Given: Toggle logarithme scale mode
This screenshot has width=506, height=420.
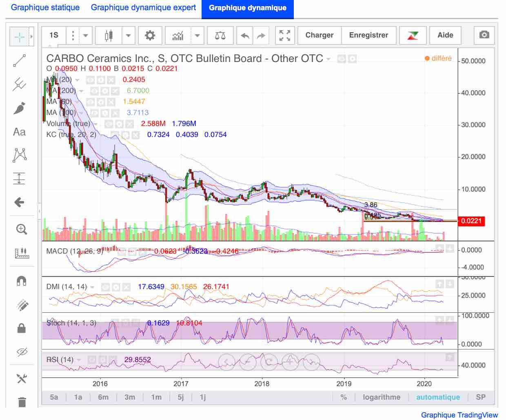Looking at the screenshot, I should click(382, 397).
